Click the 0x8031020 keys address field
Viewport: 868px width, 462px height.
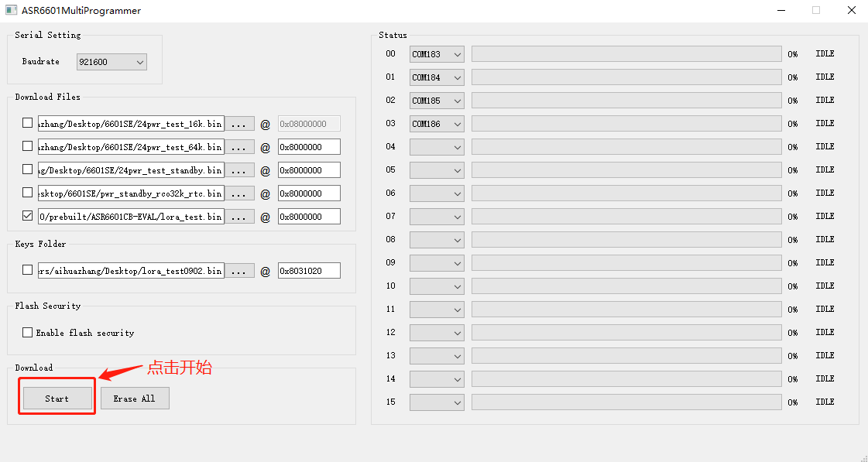coord(309,271)
